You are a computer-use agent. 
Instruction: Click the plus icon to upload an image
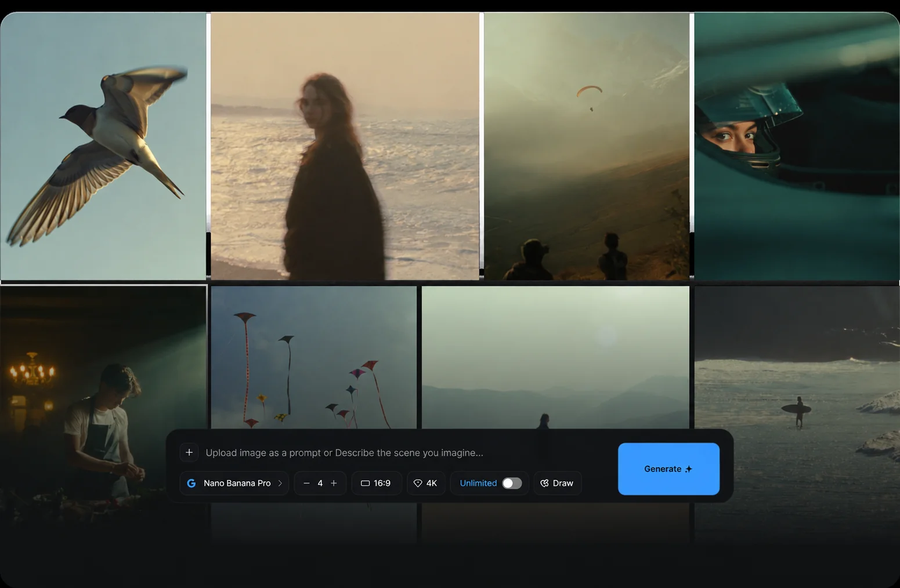click(x=189, y=452)
